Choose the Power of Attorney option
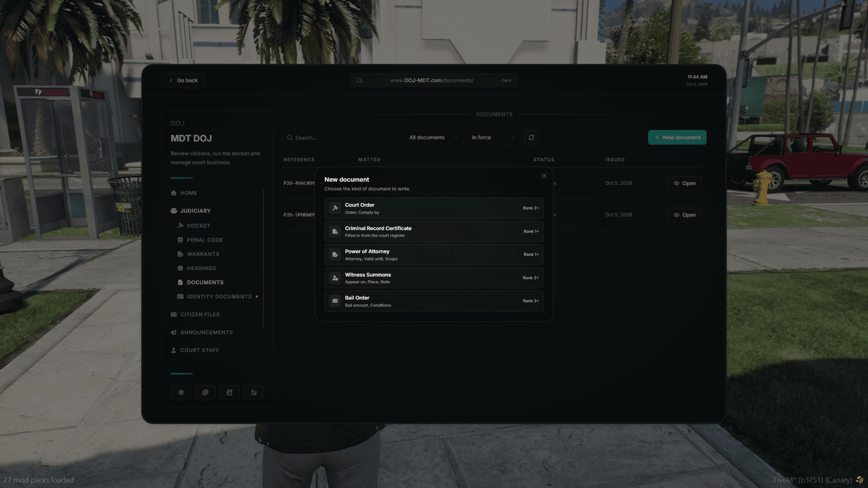868x488 pixels. (434, 255)
